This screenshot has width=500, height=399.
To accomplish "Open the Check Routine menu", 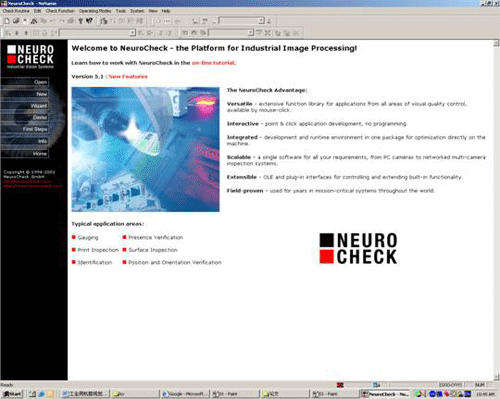I will click(16, 11).
